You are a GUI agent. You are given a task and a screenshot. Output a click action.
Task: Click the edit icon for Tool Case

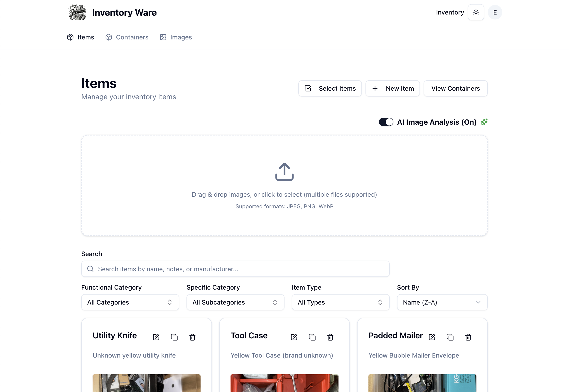(x=294, y=337)
